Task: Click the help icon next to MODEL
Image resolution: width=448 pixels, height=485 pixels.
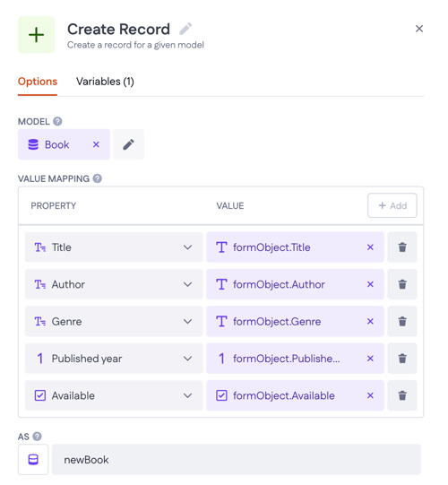Action: pos(57,121)
